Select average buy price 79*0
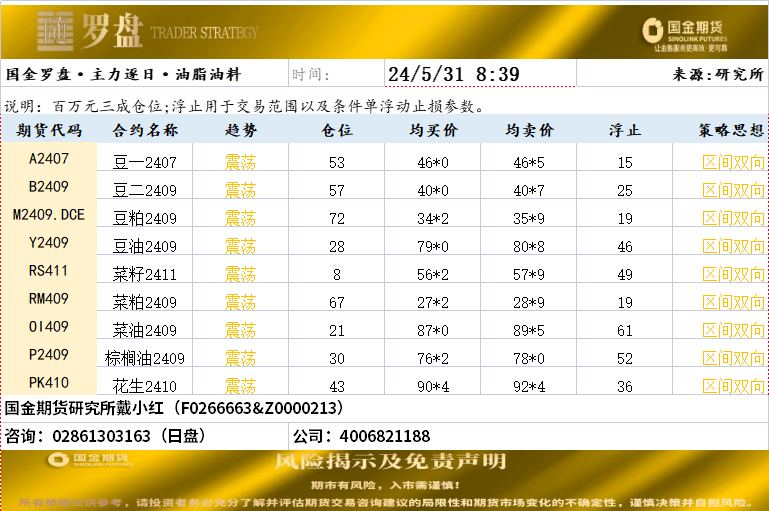The image size is (769, 511). (x=433, y=246)
